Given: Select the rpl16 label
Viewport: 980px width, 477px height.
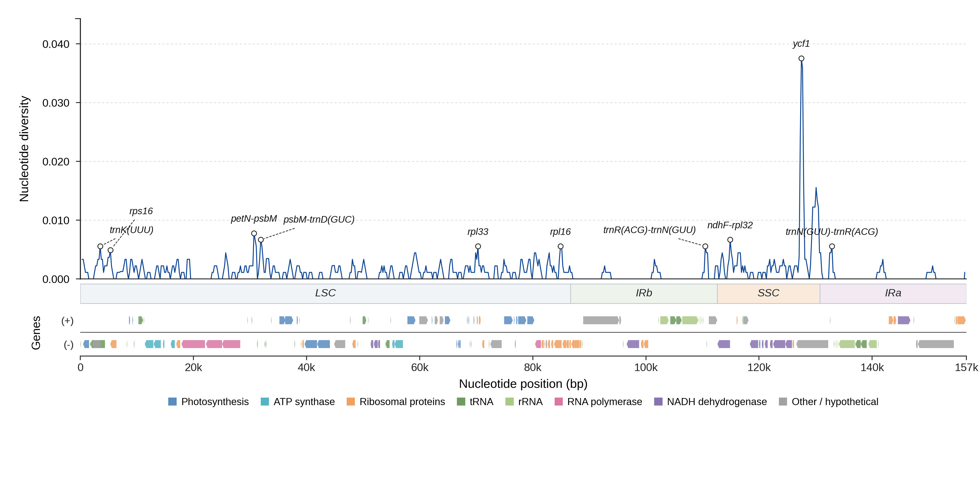Looking at the screenshot, I should point(560,231).
